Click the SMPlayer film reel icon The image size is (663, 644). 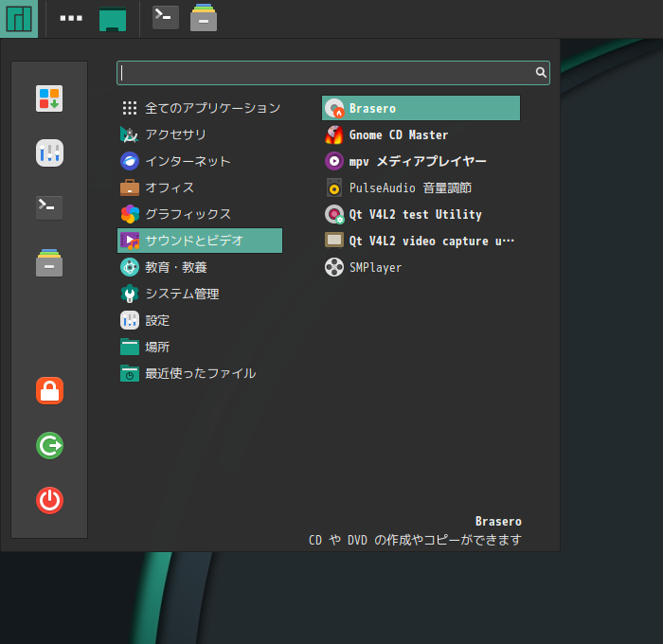pos(334,267)
